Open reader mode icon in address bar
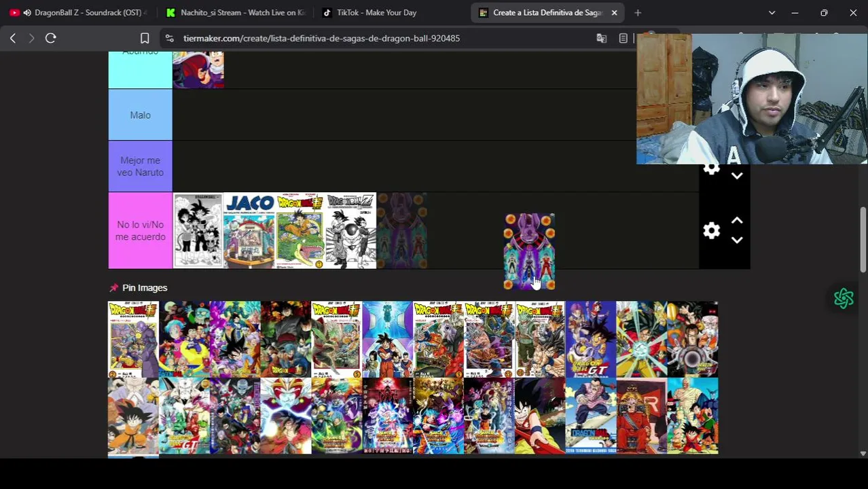 [x=623, y=39]
